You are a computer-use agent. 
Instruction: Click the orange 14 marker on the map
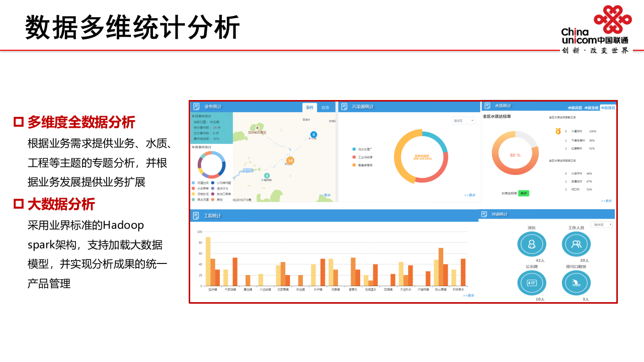pyautogui.click(x=290, y=160)
